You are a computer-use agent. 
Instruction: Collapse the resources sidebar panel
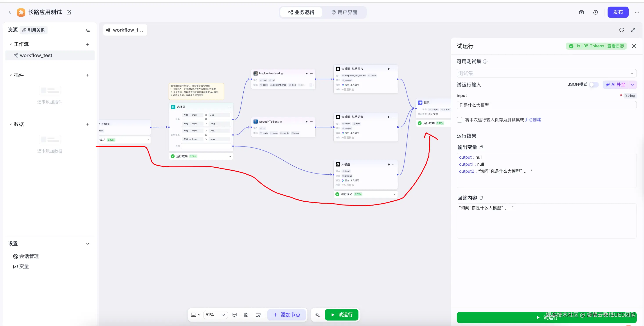(x=88, y=30)
